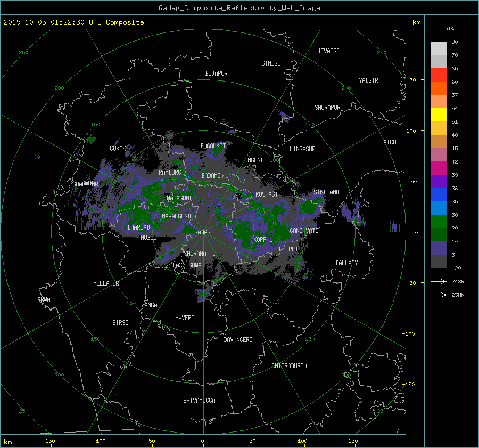Image resolution: width=479 pixels, height=448 pixels.
Task: Click the dark gray -20 dBZ legend swatch
Action: 439,261
